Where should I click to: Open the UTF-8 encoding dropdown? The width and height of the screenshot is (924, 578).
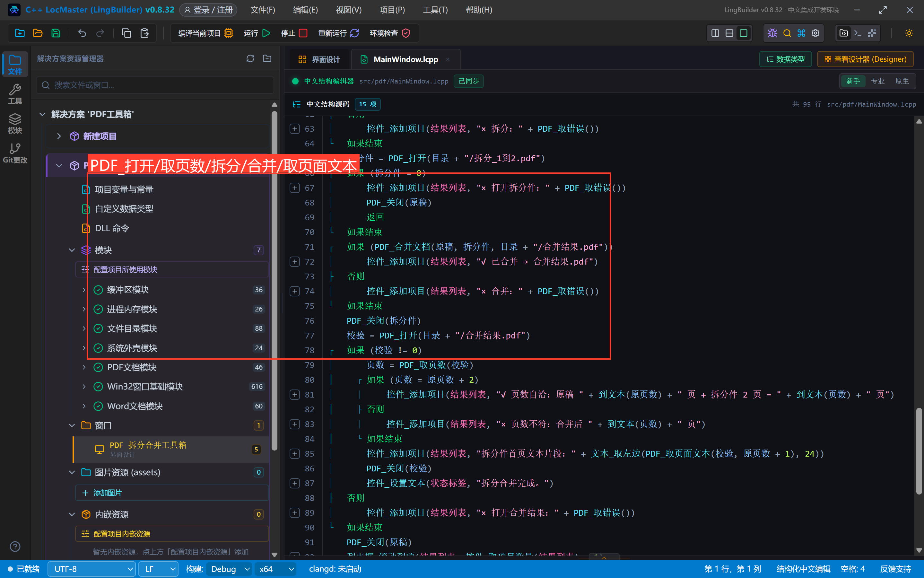(92, 569)
